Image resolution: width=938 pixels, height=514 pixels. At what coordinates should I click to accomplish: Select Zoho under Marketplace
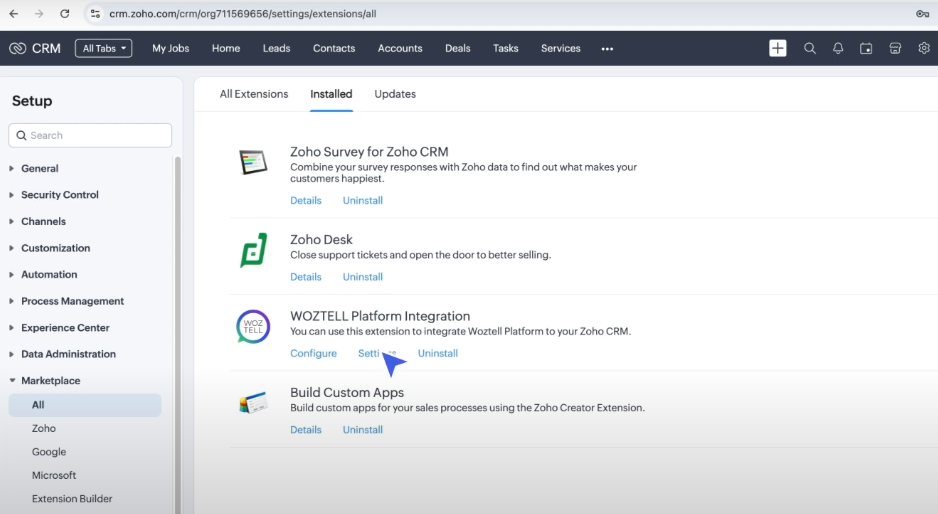(x=44, y=428)
